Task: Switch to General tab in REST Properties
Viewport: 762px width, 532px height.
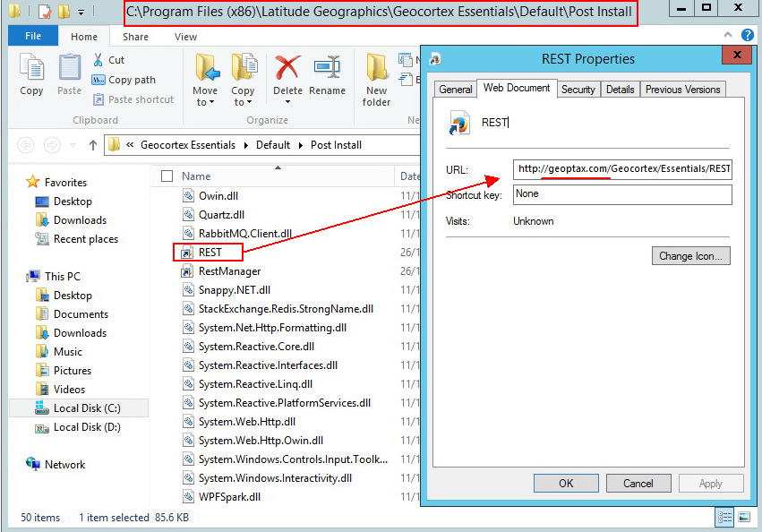Action: click(455, 90)
